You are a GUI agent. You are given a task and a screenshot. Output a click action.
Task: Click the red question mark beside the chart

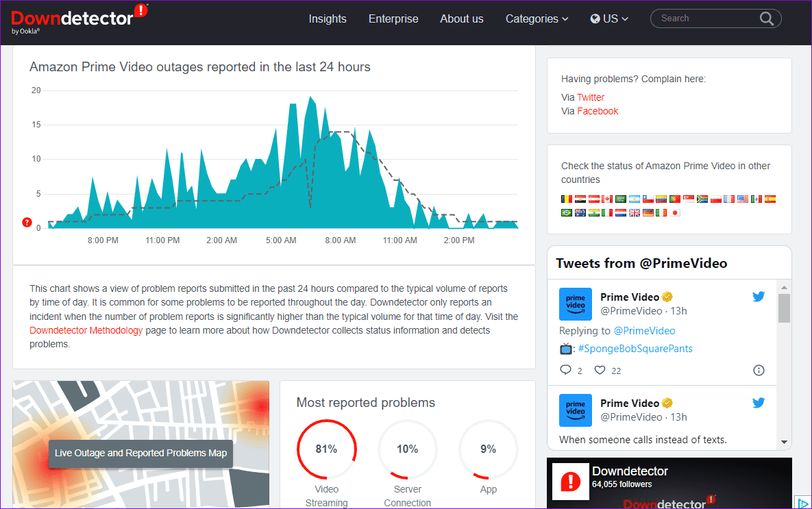(x=27, y=222)
